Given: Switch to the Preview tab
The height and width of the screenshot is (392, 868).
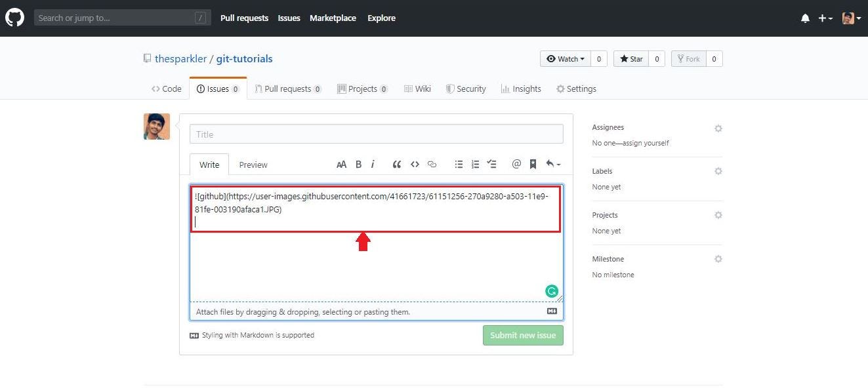Looking at the screenshot, I should 253,165.
